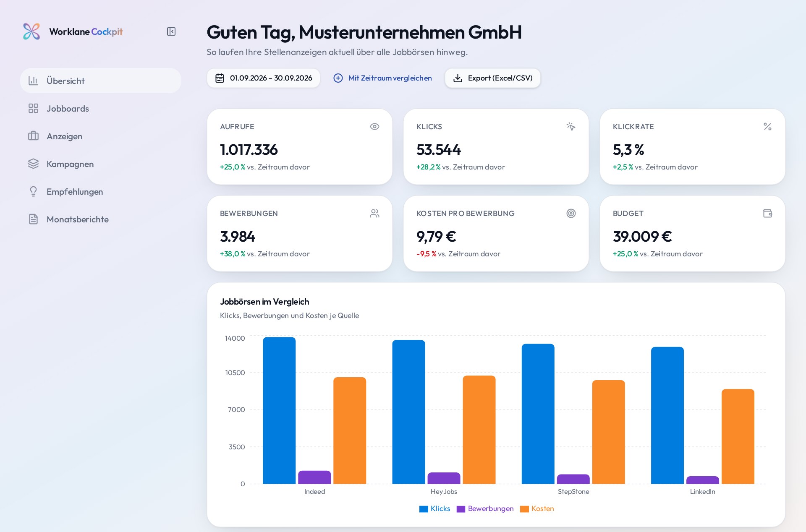The height and width of the screenshot is (532, 806).
Task: Open Anzeigen in the sidebar
Action: [101, 136]
